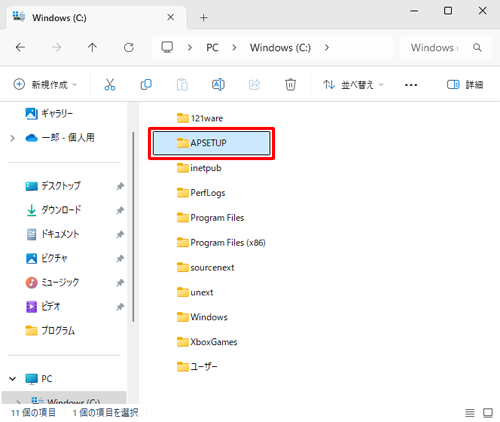Select the inetpub folder

199,168
